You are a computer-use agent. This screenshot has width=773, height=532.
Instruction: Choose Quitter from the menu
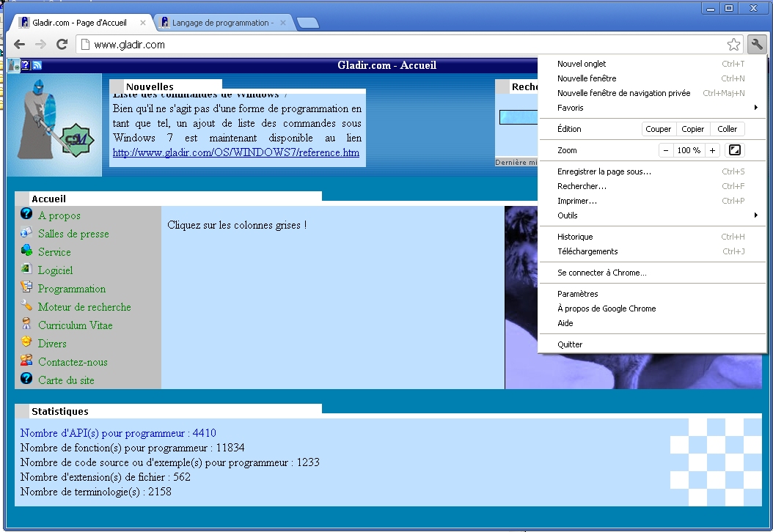tap(652, 344)
